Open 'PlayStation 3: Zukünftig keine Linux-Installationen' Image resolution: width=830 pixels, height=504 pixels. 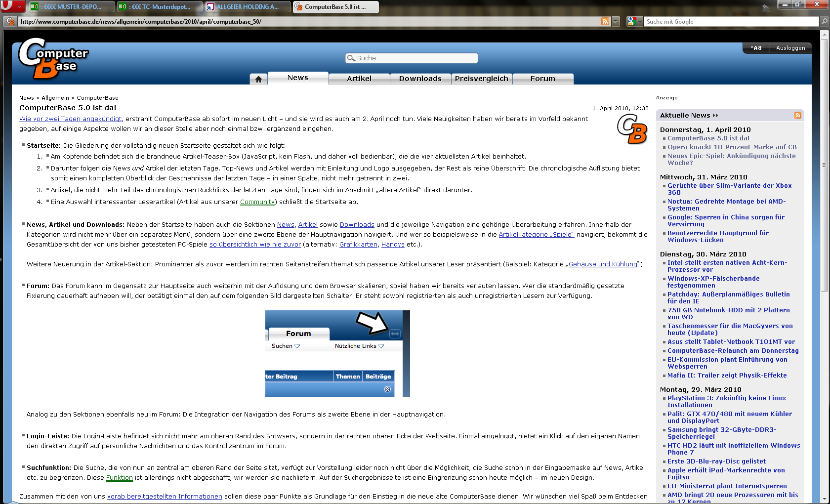(x=728, y=402)
